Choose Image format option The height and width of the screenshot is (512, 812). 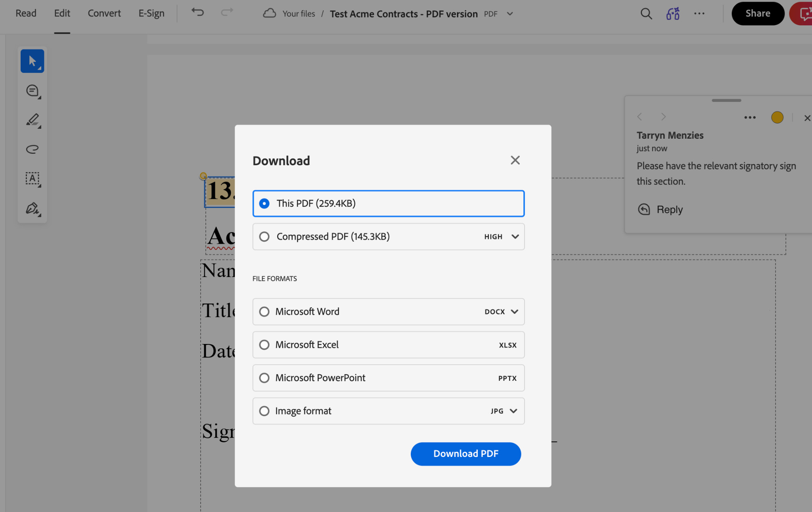389,411
